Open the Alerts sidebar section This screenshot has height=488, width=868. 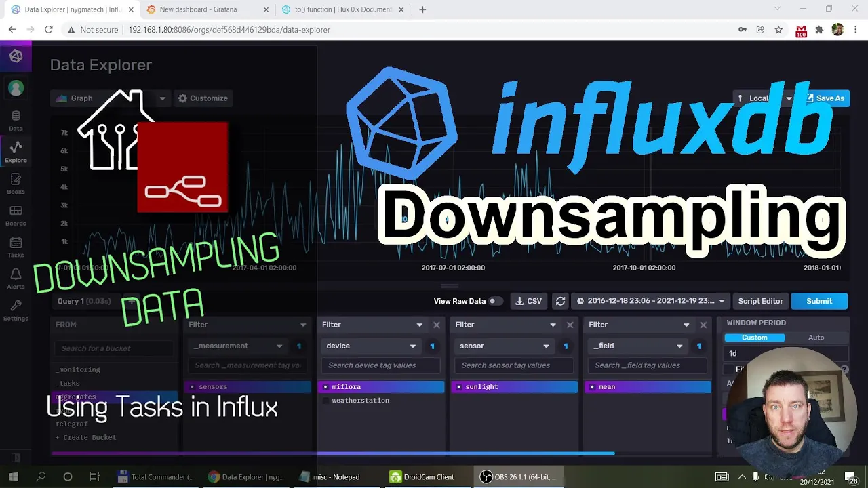point(16,279)
